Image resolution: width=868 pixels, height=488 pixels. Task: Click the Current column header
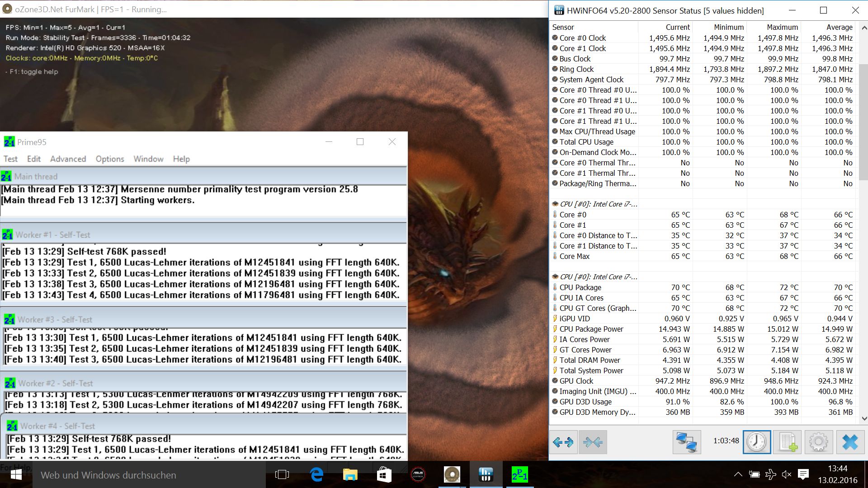click(665, 27)
